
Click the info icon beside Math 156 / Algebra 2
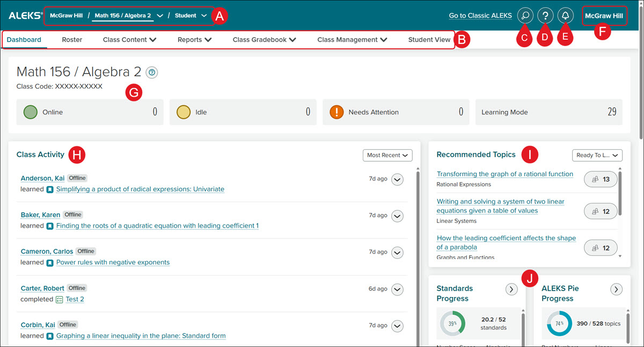pos(152,73)
